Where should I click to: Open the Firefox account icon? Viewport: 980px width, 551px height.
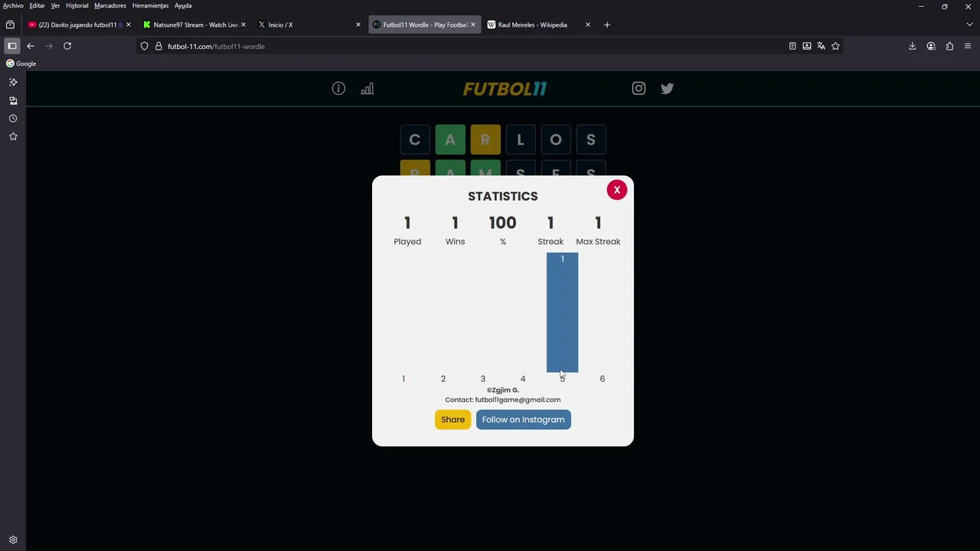click(x=931, y=46)
